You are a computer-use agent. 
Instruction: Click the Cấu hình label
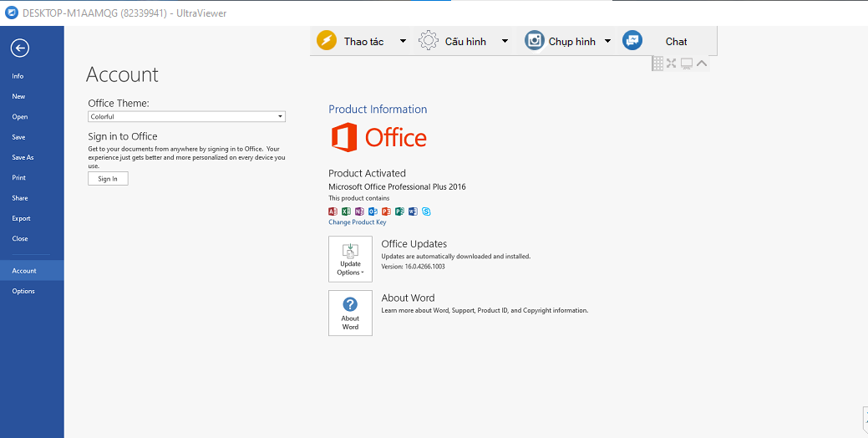pos(465,42)
